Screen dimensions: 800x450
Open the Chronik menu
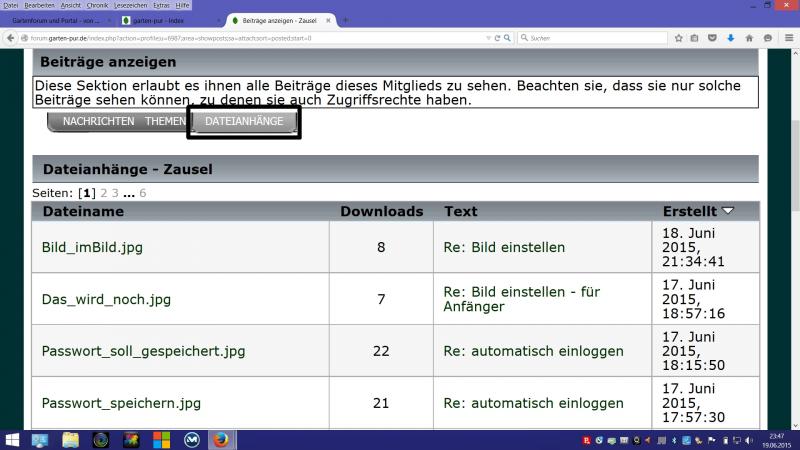click(98, 5)
